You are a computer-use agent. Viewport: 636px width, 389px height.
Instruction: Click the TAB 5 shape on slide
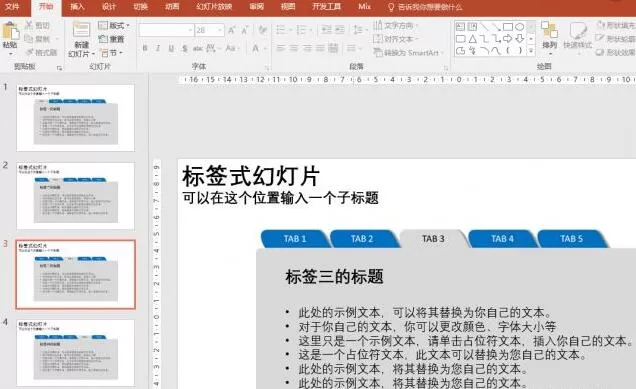(x=572, y=239)
